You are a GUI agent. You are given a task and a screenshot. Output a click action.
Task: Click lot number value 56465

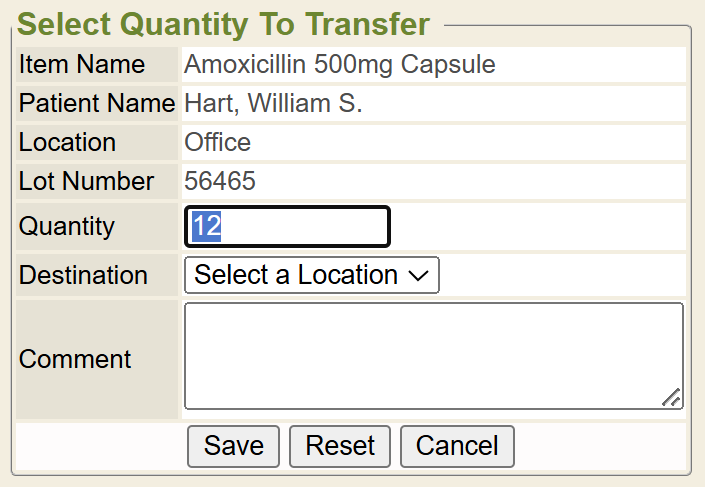(x=220, y=181)
